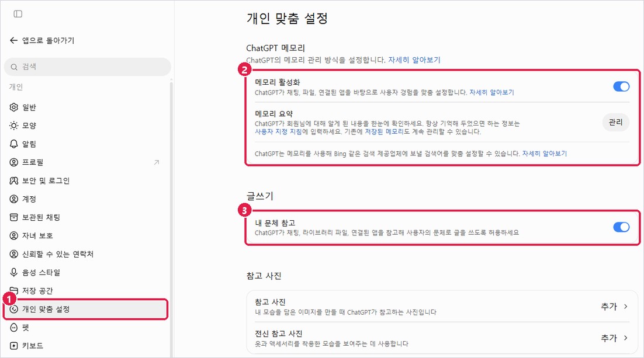
Task: Open 펫 settings section
Action: coord(86,327)
